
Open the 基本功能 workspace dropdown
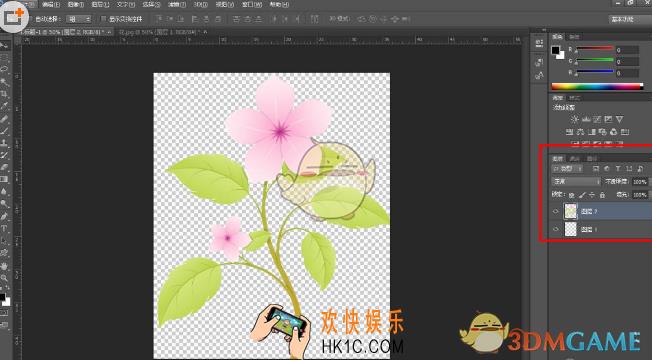pos(630,19)
